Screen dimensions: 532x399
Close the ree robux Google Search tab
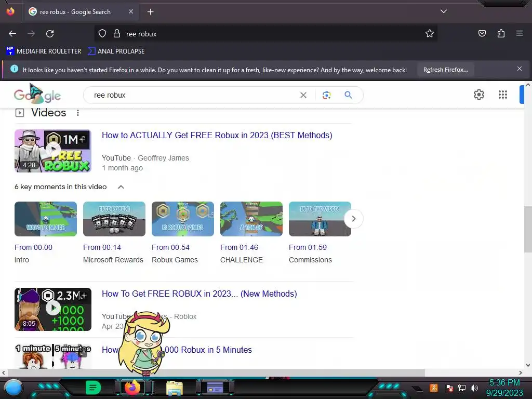click(130, 11)
